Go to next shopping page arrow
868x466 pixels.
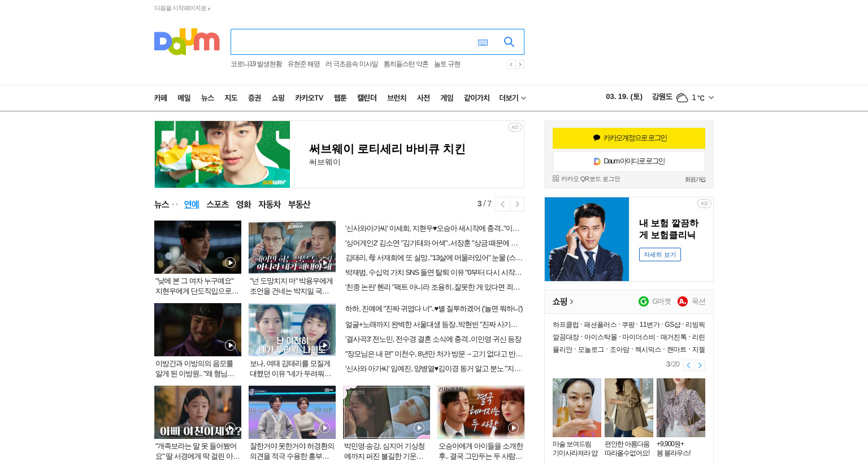point(700,365)
